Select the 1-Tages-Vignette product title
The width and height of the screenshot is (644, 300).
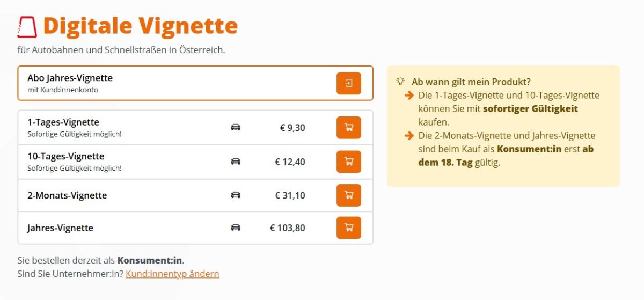pyautogui.click(x=63, y=122)
